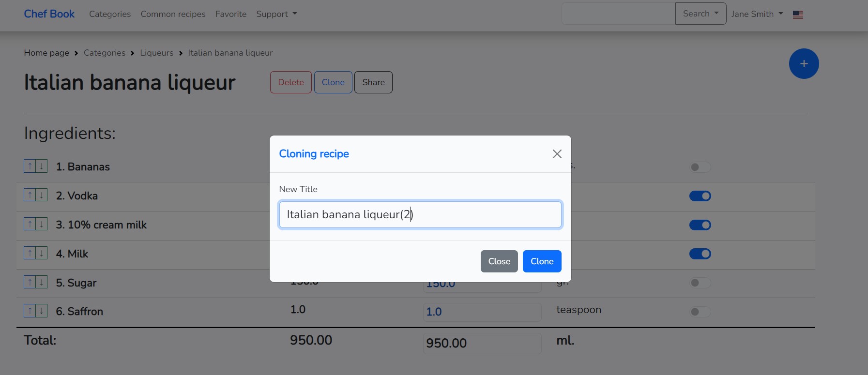Image resolution: width=868 pixels, height=375 pixels.
Task: Enable the toggle for Bananas
Action: [700, 167]
